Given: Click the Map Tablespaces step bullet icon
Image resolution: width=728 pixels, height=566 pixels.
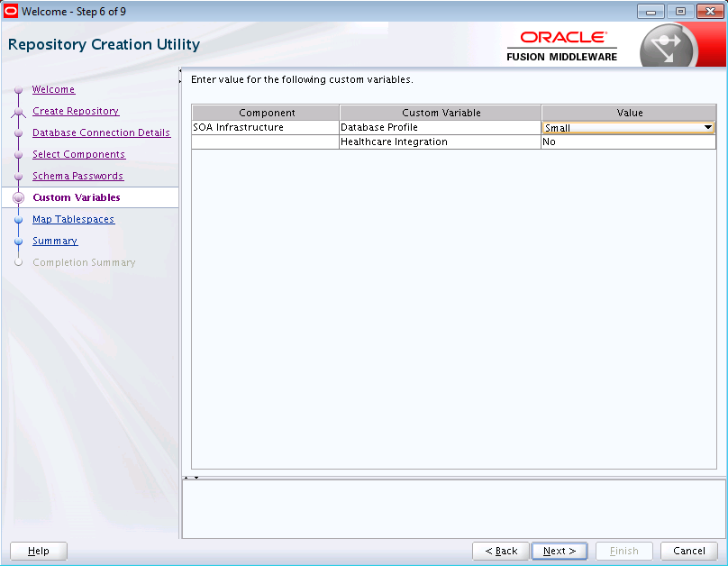Looking at the screenshot, I should coord(19,220).
